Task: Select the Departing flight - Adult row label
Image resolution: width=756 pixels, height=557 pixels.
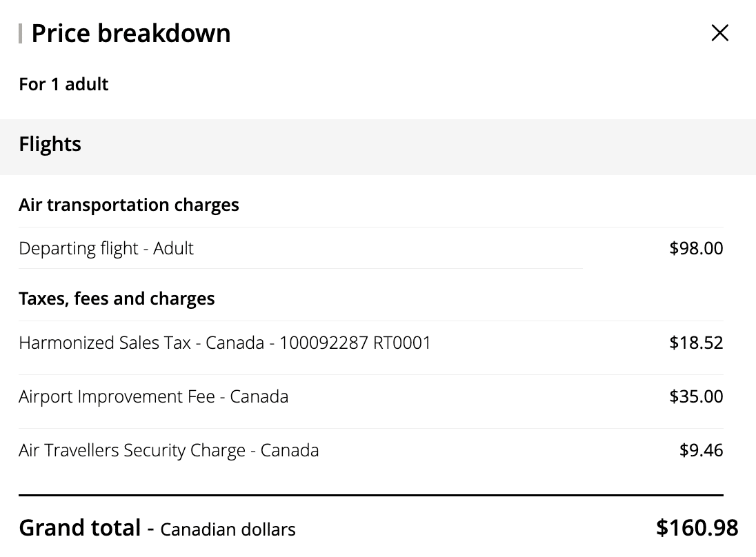Action: 106,248
